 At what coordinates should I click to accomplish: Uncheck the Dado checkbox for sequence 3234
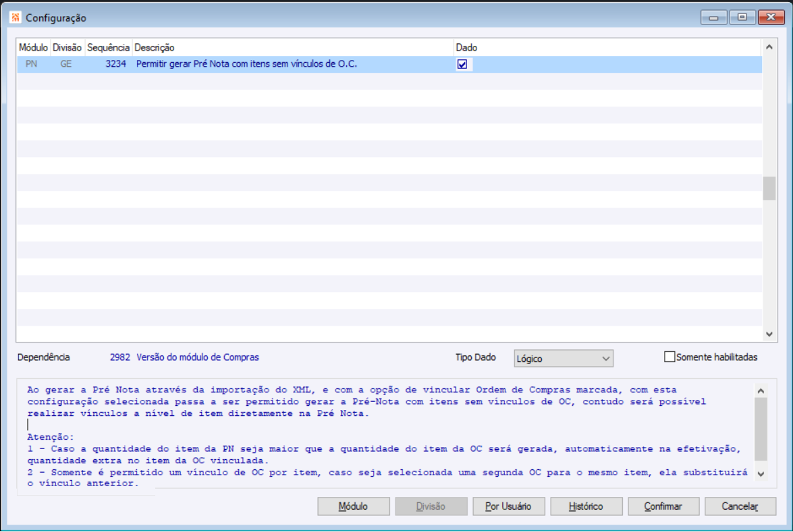[x=462, y=64]
